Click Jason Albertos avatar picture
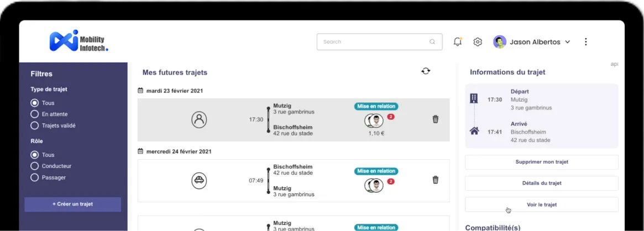644x231 pixels. click(x=499, y=42)
